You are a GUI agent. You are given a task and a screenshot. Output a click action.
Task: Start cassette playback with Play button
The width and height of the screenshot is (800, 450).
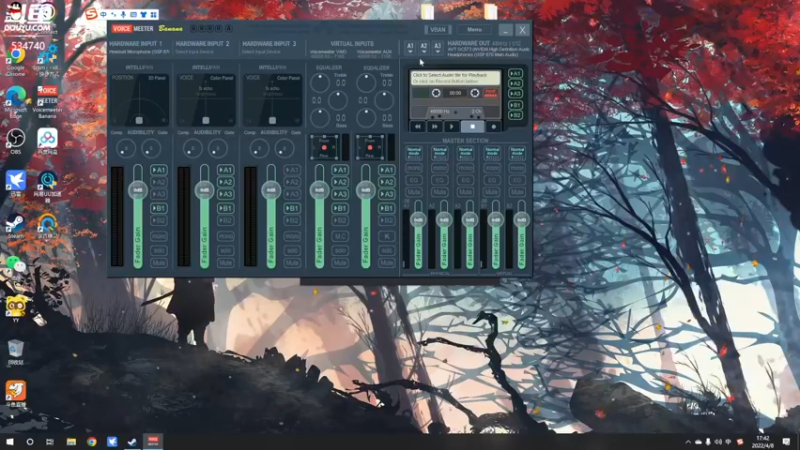pyautogui.click(x=452, y=127)
